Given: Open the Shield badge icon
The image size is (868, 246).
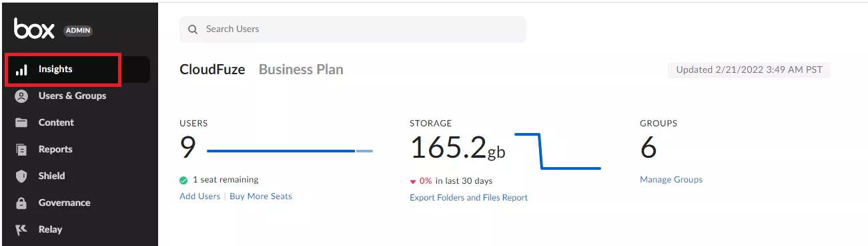Looking at the screenshot, I should click(21, 176).
